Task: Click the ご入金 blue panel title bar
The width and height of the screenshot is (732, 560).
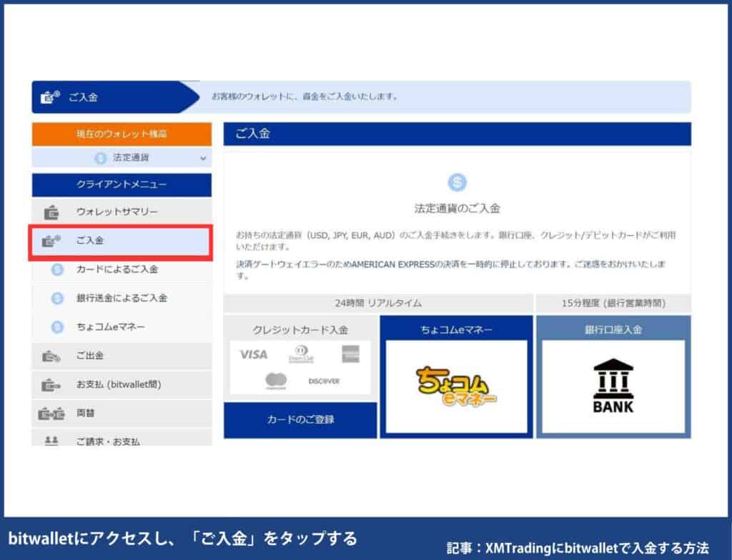Action: pyautogui.click(x=457, y=134)
